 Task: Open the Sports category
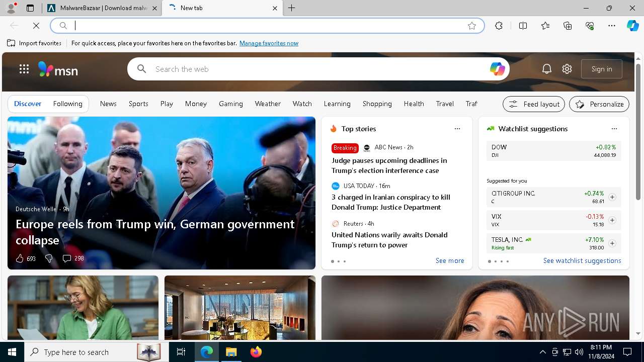tap(138, 104)
